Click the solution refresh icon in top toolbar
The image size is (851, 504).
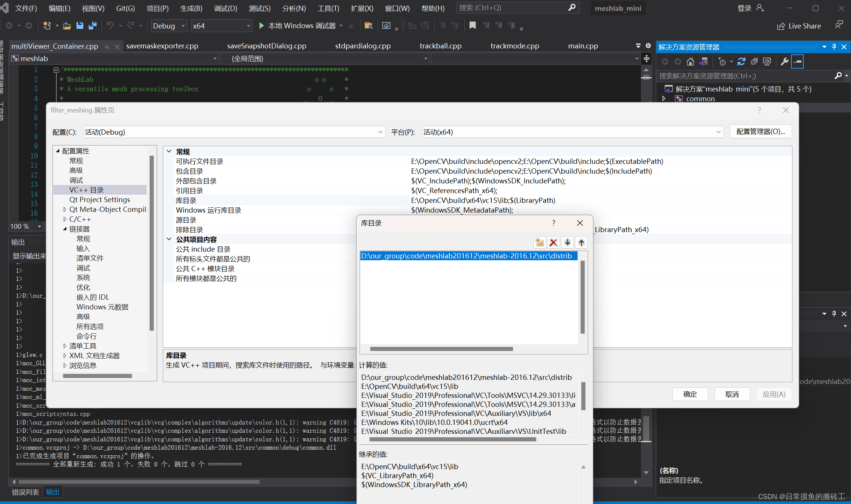(x=741, y=62)
